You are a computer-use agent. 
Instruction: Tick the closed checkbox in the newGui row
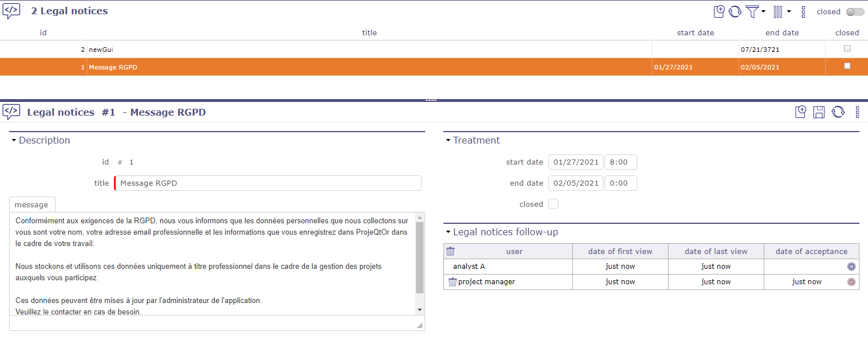(x=847, y=49)
